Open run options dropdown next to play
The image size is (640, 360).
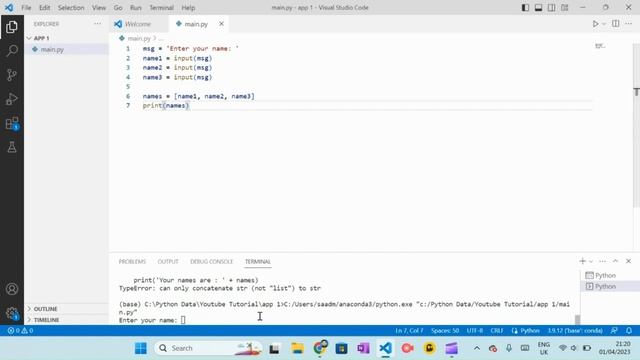tap(604, 24)
